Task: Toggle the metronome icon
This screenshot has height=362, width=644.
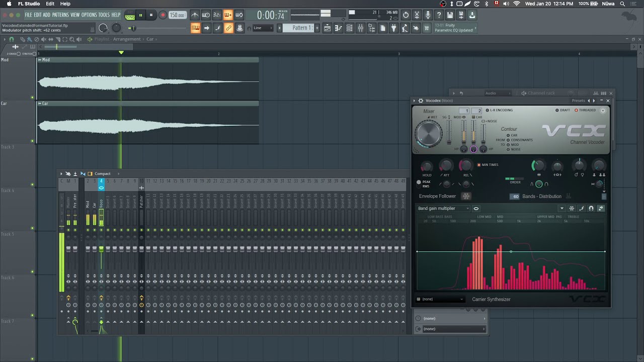Action: (x=195, y=15)
